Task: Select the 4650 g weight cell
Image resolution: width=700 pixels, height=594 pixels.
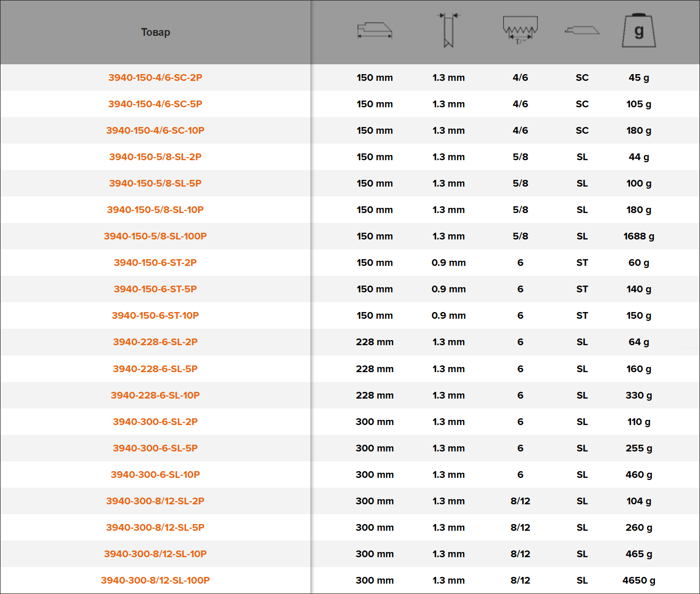Action: tap(639, 581)
